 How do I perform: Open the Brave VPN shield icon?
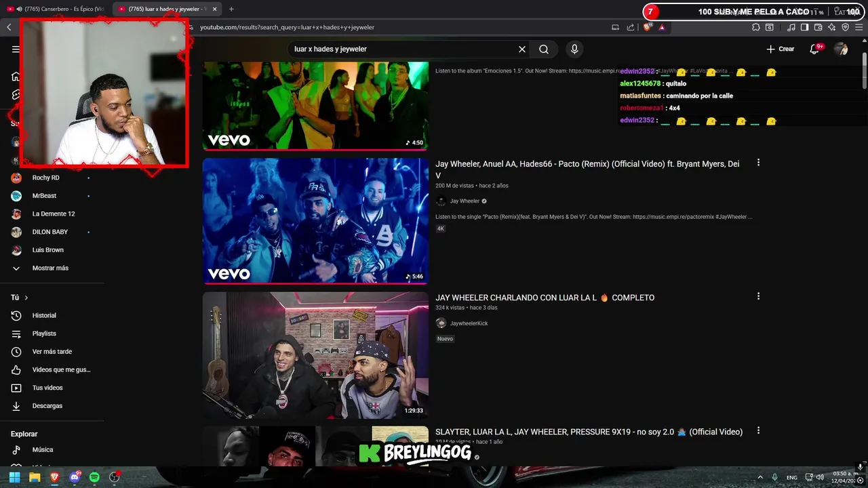pos(845,27)
